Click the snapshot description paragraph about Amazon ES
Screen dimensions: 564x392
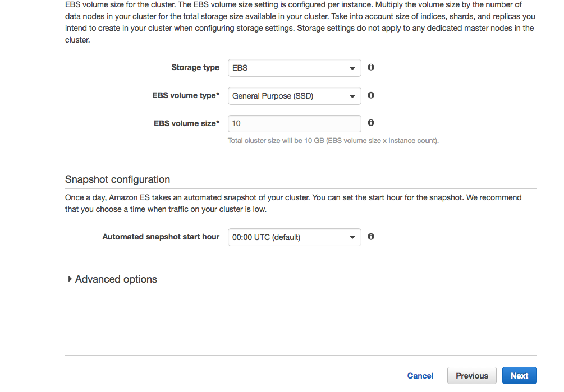(x=293, y=204)
